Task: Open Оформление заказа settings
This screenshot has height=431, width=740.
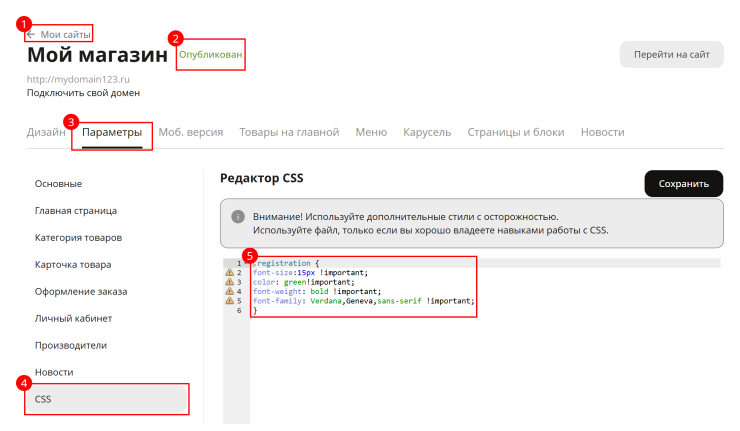Action: click(81, 291)
